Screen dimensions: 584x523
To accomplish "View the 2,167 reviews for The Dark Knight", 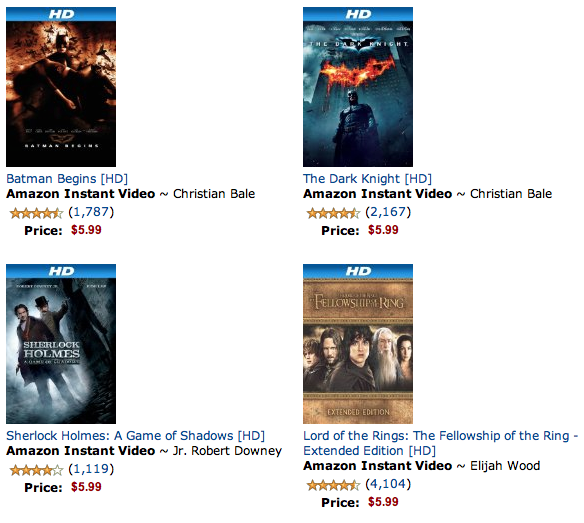I will [388, 212].
